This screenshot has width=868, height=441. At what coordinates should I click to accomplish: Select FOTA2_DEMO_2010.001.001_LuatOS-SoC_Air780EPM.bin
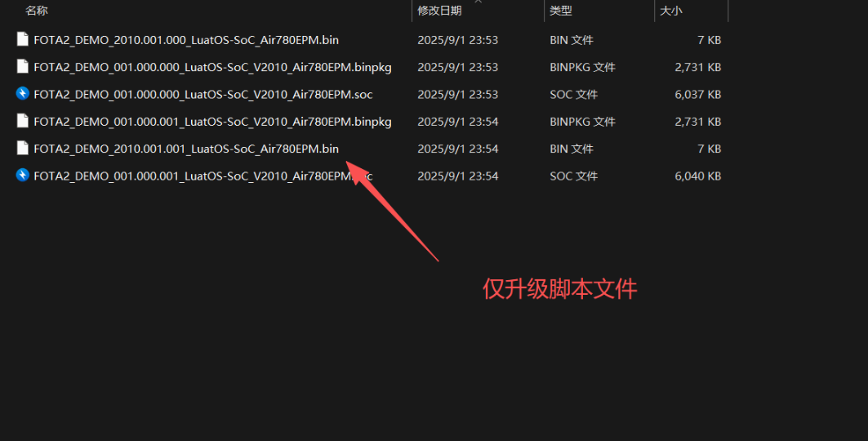[186, 149]
